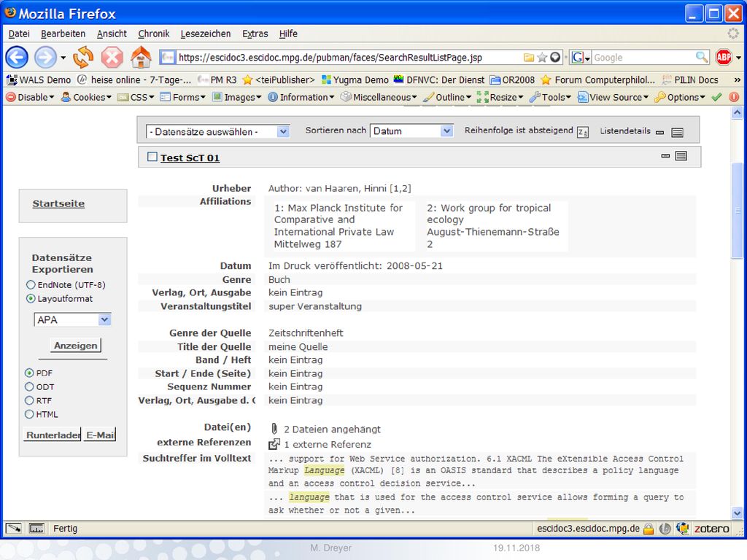The image size is (747, 560).
Task: Toggle sort order icon next to absteigend
Action: pos(583,132)
